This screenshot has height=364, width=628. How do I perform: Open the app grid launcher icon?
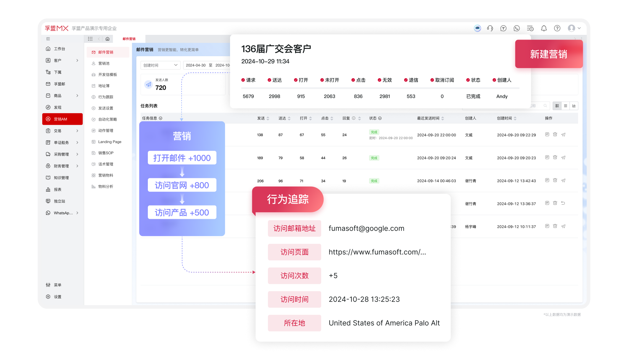[x=90, y=39]
